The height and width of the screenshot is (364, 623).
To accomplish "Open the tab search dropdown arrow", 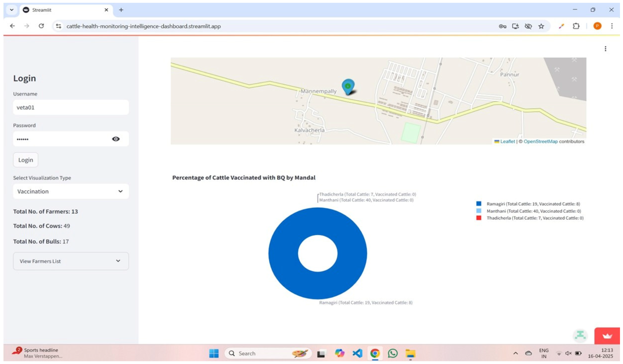I will (x=12, y=10).
